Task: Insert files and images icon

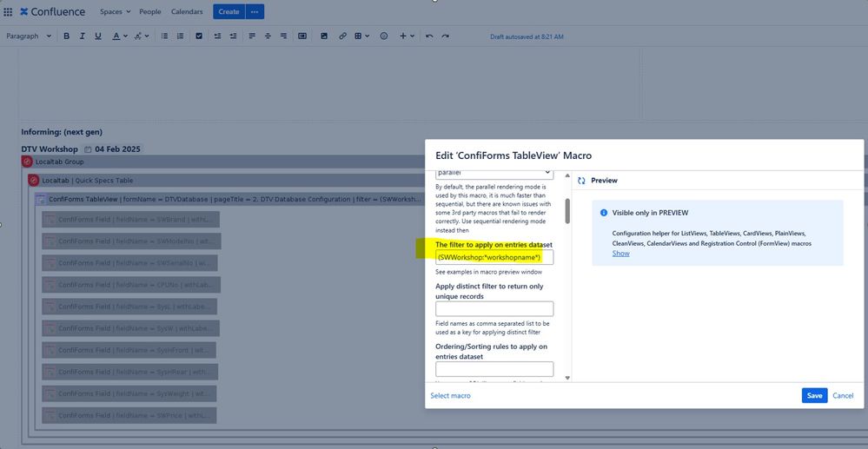Action: tap(324, 36)
